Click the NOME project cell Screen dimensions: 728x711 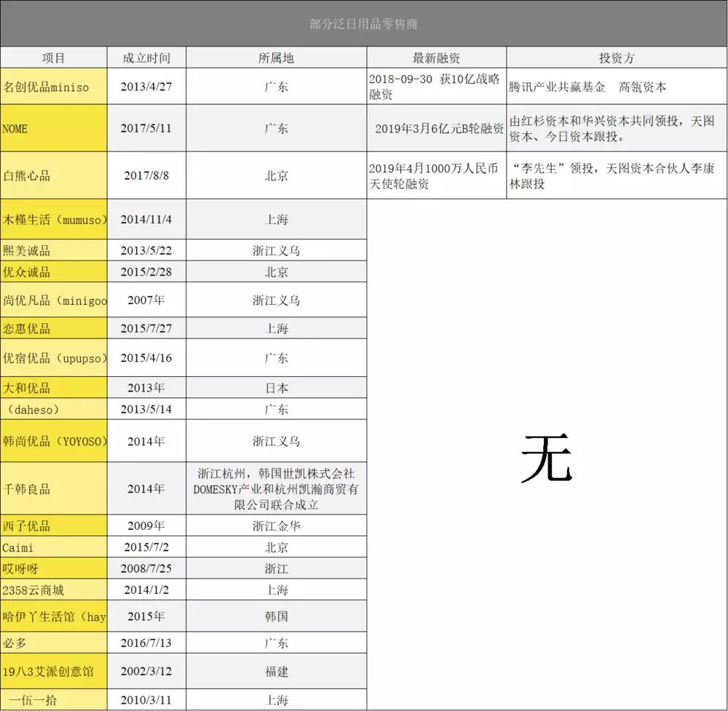click(54, 128)
